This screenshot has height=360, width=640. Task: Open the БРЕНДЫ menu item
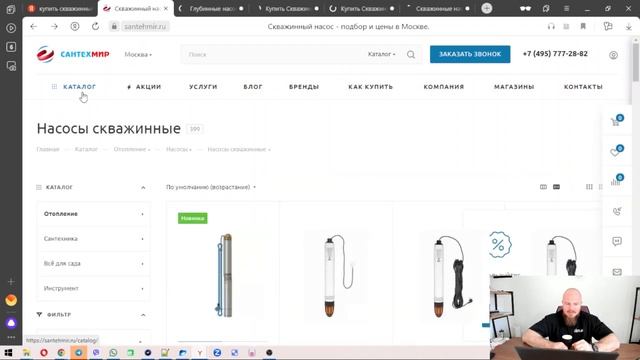304,87
